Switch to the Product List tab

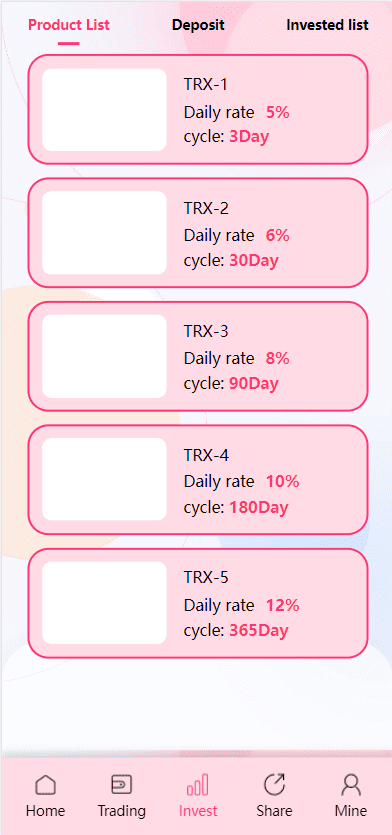[69, 25]
